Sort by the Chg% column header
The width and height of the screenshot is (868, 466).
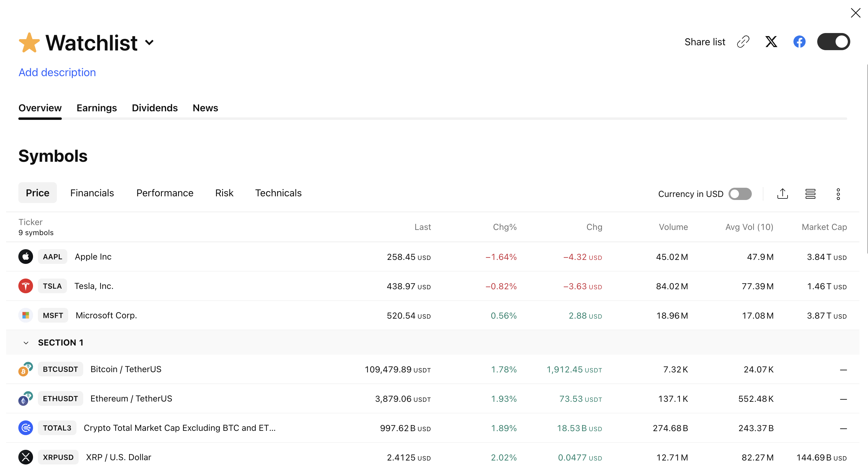coord(504,227)
